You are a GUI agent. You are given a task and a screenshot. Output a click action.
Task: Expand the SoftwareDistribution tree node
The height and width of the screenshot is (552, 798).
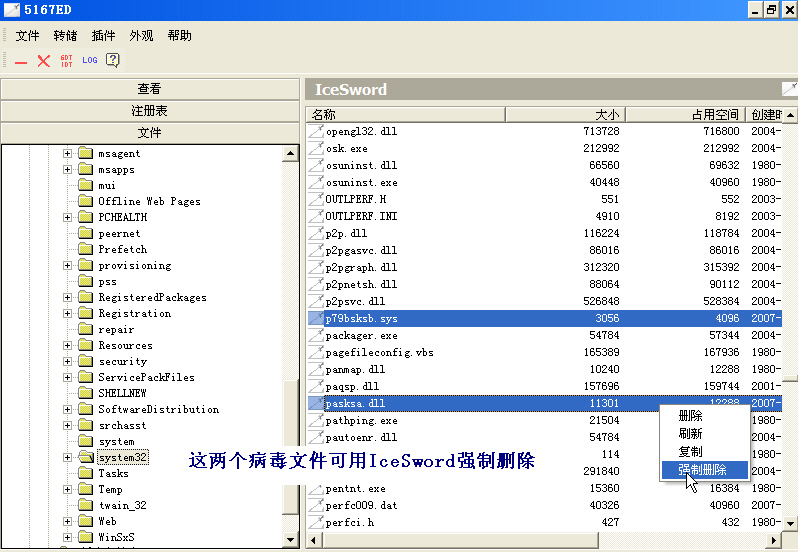67,409
